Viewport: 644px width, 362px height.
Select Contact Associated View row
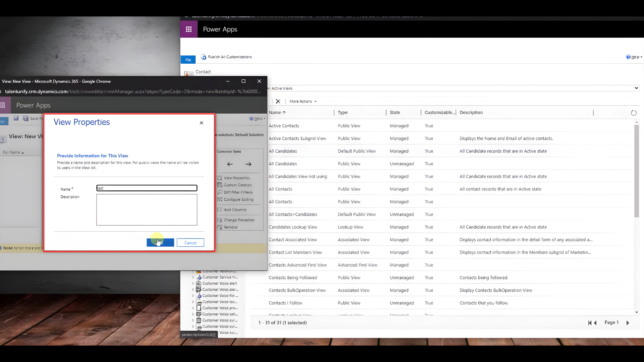443,240
